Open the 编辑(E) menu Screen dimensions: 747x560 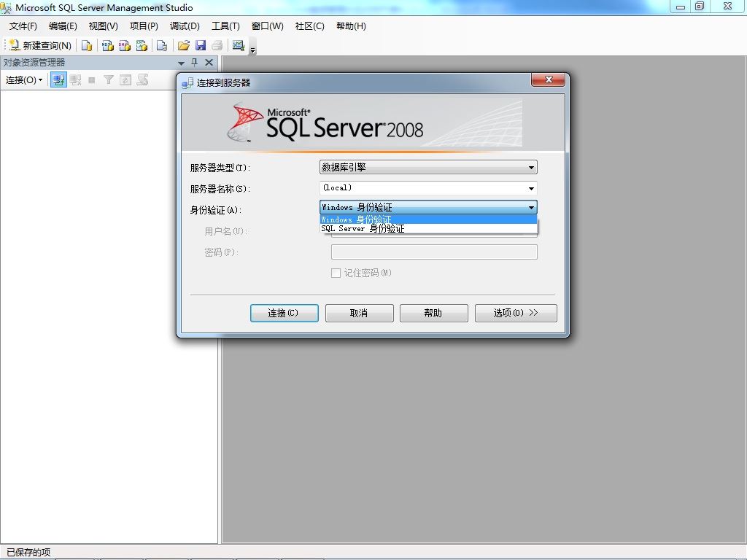coord(63,26)
